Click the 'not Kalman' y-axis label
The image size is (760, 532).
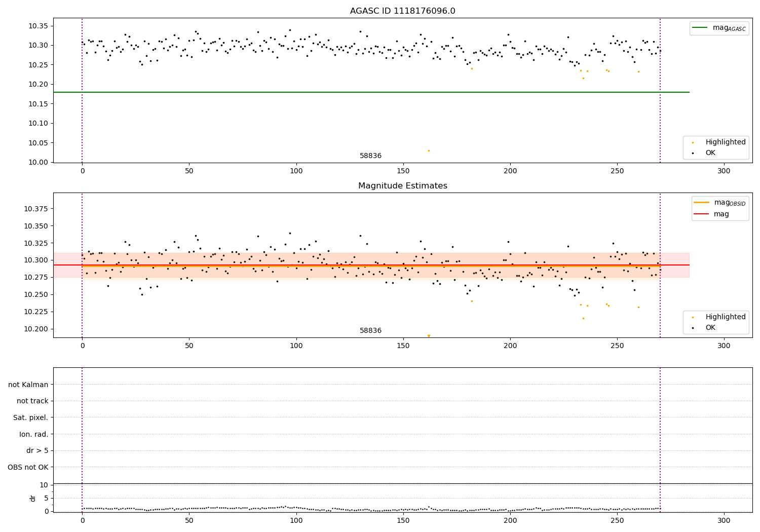coord(28,385)
